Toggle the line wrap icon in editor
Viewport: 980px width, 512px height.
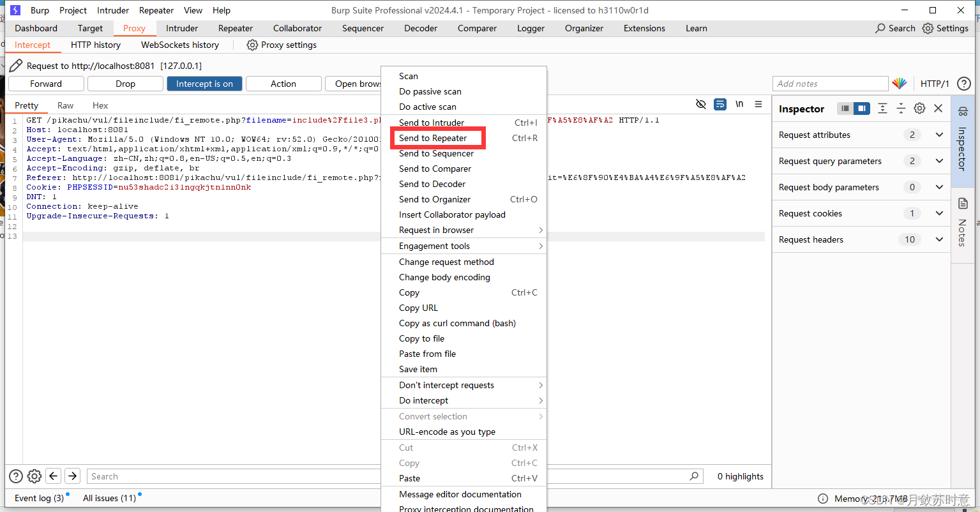coord(720,104)
